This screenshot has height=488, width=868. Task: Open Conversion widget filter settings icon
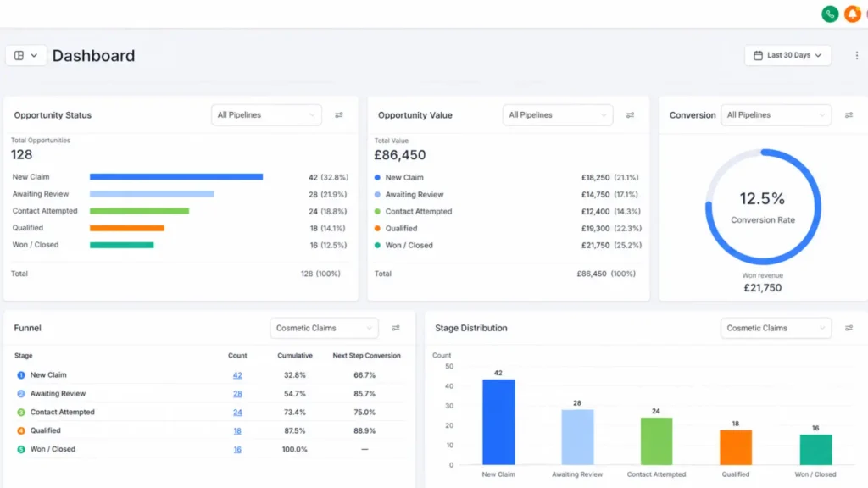[849, 115]
